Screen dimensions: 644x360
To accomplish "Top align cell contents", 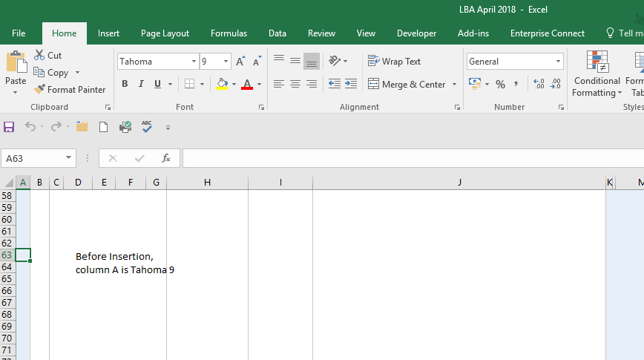I will pyautogui.click(x=279, y=61).
